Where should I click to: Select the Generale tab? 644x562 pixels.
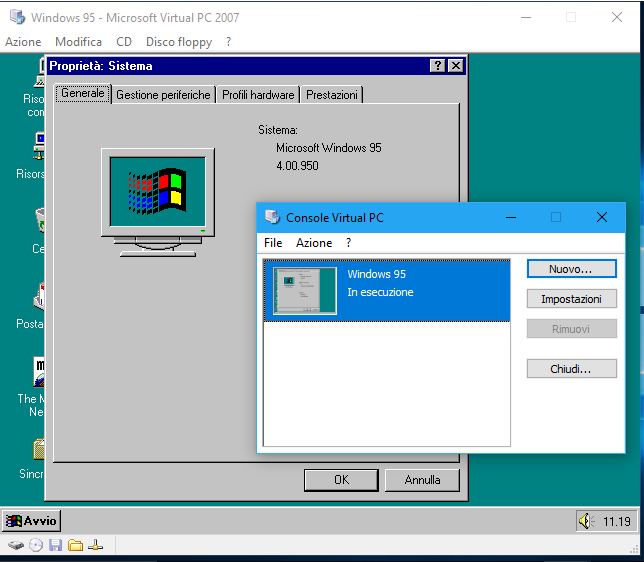pos(83,93)
